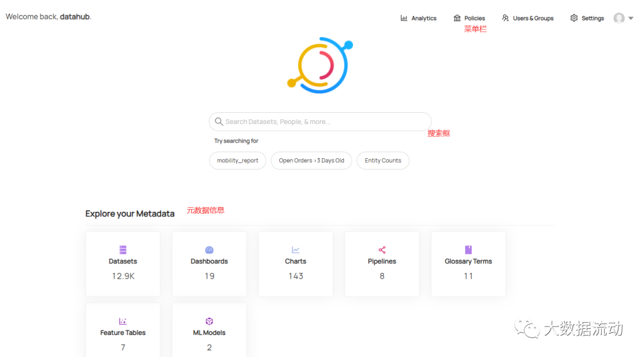Viewport: 644px width, 357px height.
Task: Click the search magnifier icon
Action: [x=219, y=122]
